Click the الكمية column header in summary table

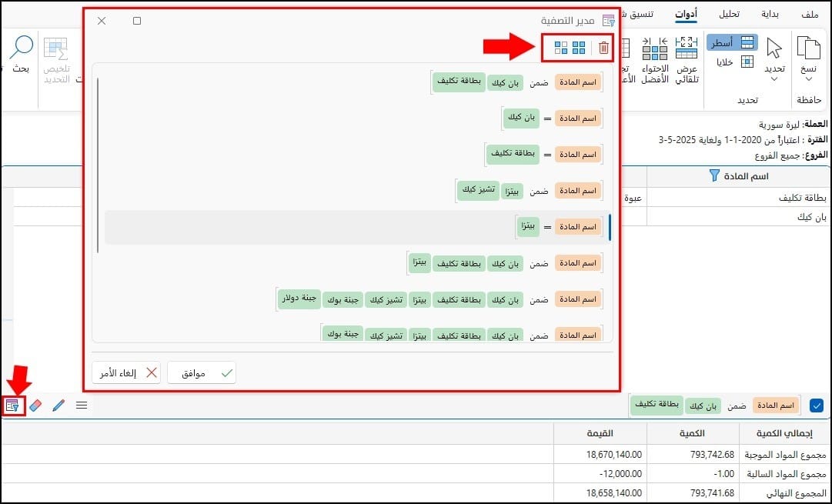[693, 433]
